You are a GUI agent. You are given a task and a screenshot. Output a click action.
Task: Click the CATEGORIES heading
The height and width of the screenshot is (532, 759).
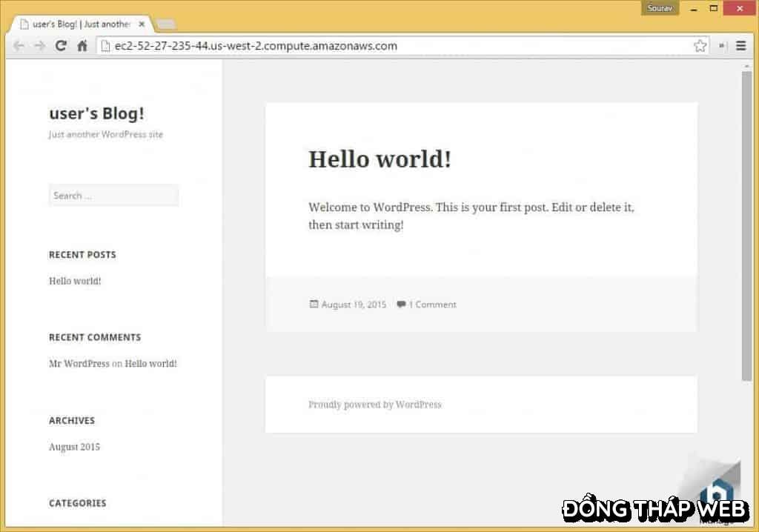click(x=77, y=503)
